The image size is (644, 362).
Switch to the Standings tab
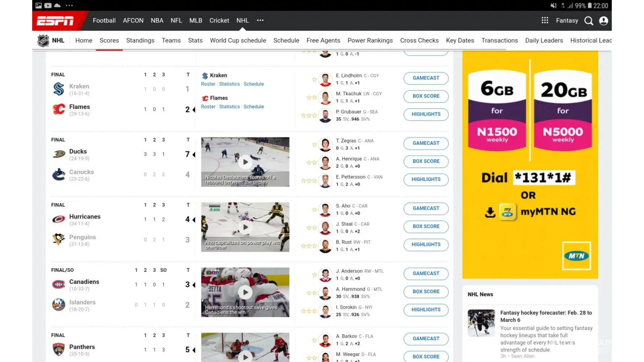click(140, 41)
